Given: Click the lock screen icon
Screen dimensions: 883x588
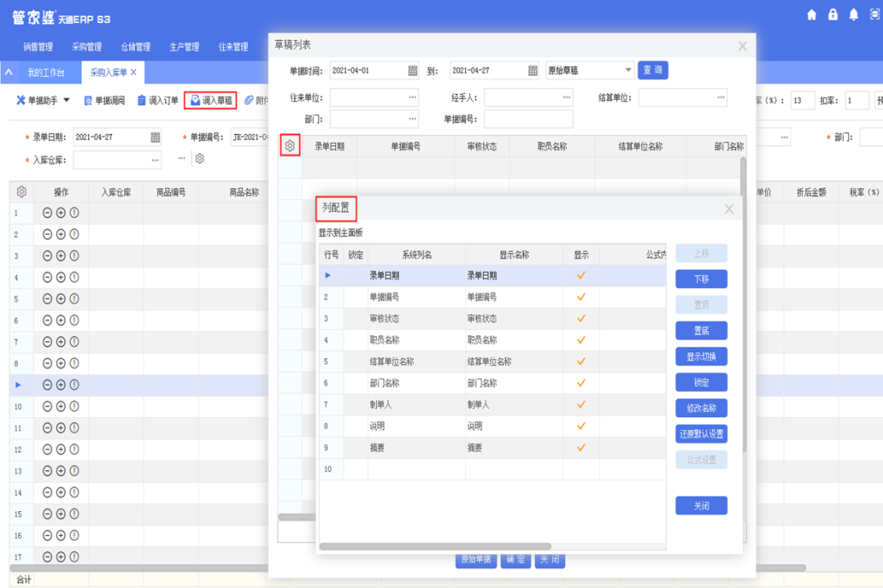Looking at the screenshot, I should point(833,15).
